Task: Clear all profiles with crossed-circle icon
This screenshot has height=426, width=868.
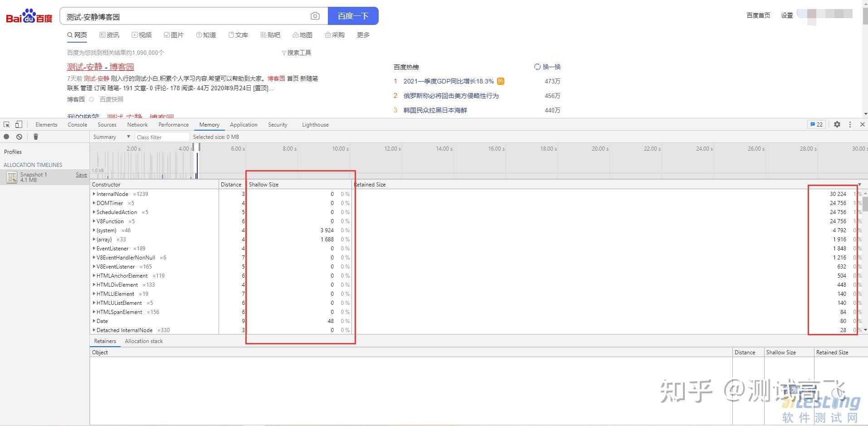Action: coord(19,137)
